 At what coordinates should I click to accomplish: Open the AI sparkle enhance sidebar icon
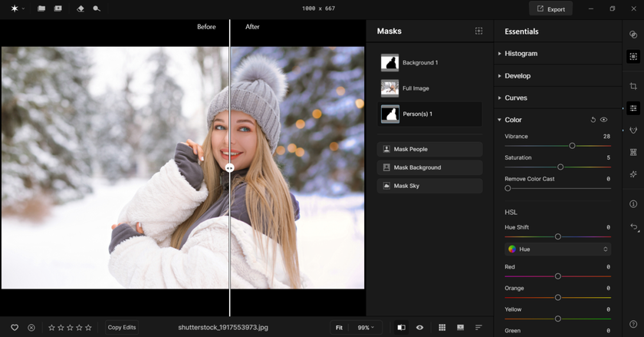(633, 174)
